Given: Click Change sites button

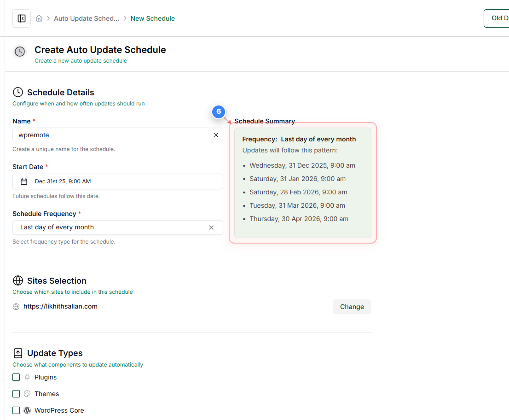Looking at the screenshot, I should pyautogui.click(x=352, y=307).
